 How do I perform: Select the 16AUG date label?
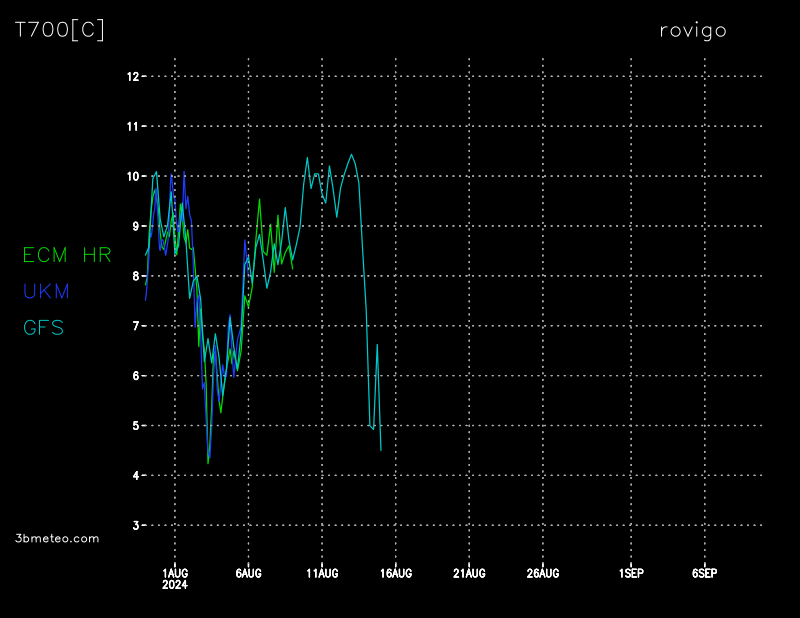396,573
